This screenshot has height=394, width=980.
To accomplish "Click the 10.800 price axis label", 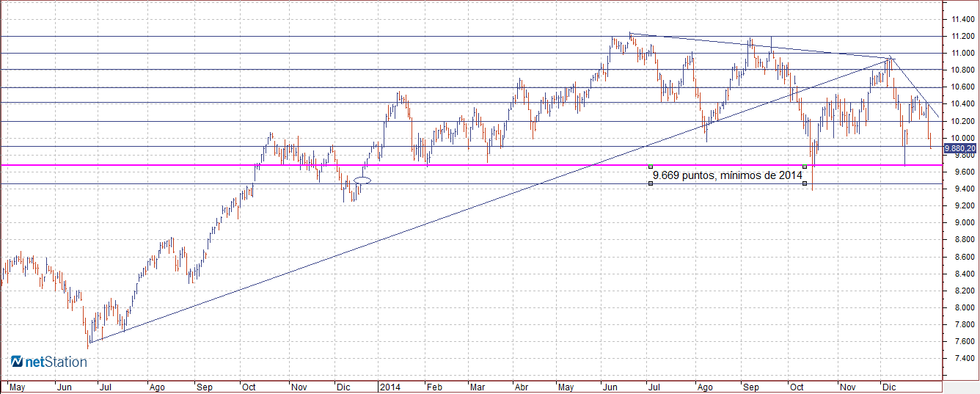I will click(x=963, y=70).
